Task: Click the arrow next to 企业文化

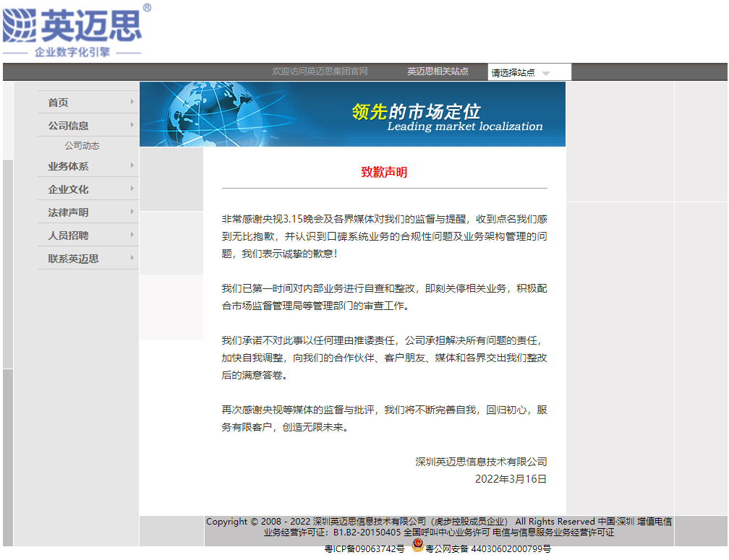Action: (132, 189)
